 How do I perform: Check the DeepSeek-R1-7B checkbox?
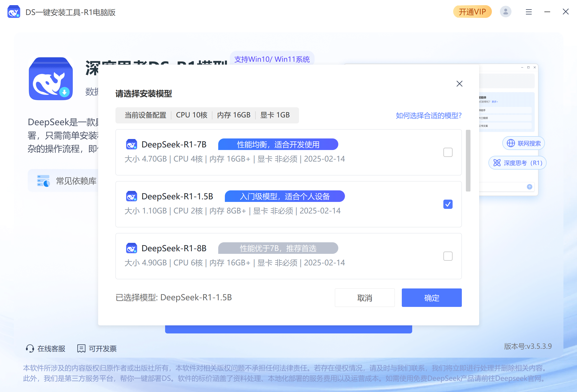coord(448,152)
